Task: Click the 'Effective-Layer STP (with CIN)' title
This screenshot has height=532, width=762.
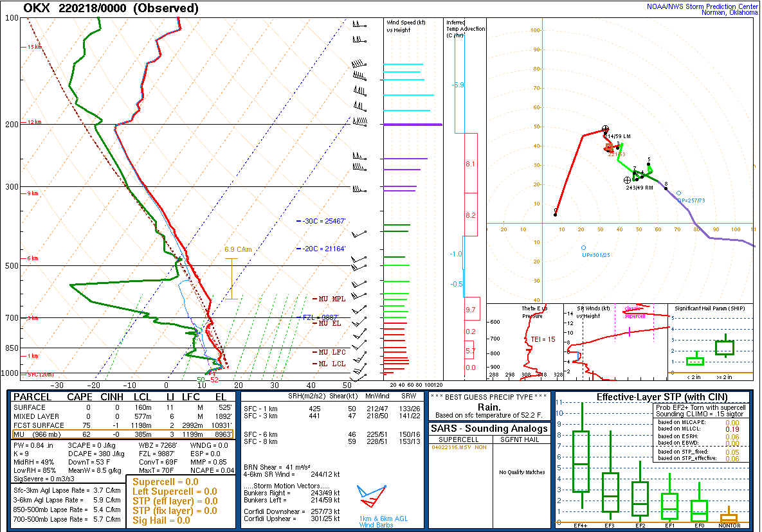Action: (662, 397)
